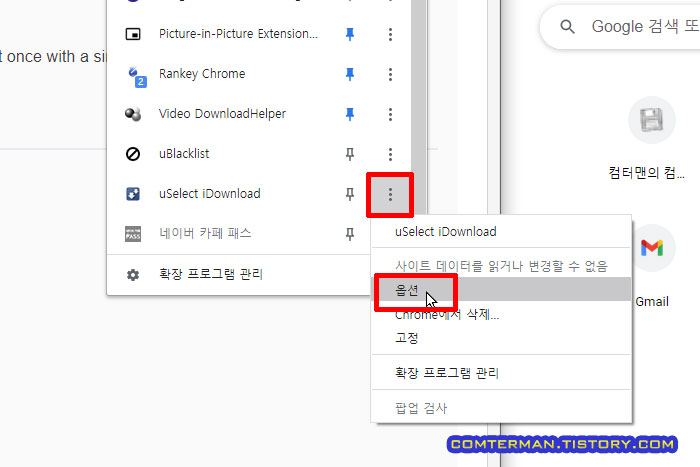Click the 네이버 카페 패스 extension icon
Image resolution: width=700 pixels, height=467 pixels.
pos(133,234)
